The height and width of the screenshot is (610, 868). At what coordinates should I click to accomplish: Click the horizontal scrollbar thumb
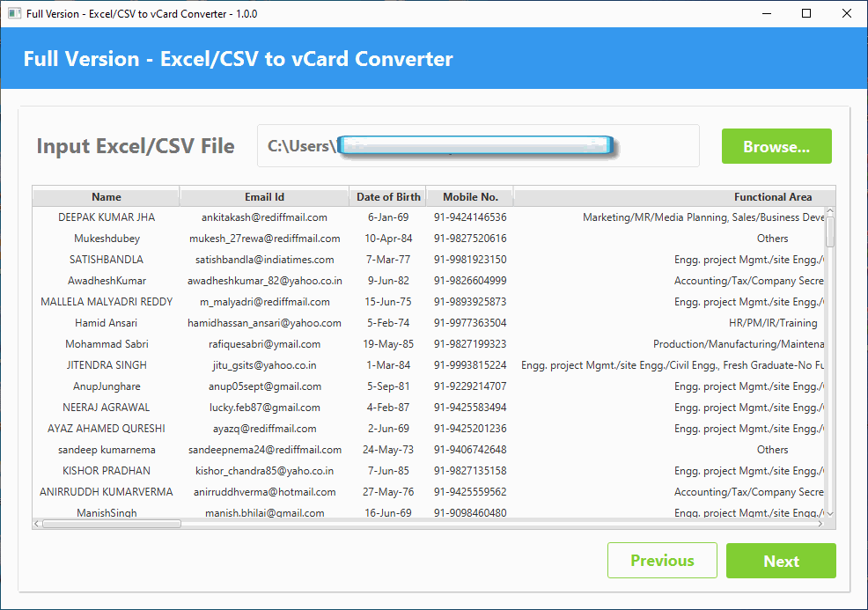(x=112, y=524)
